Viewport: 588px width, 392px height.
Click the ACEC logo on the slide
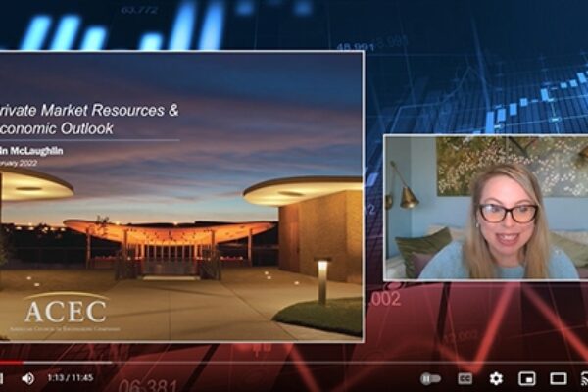tap(66, 313)
